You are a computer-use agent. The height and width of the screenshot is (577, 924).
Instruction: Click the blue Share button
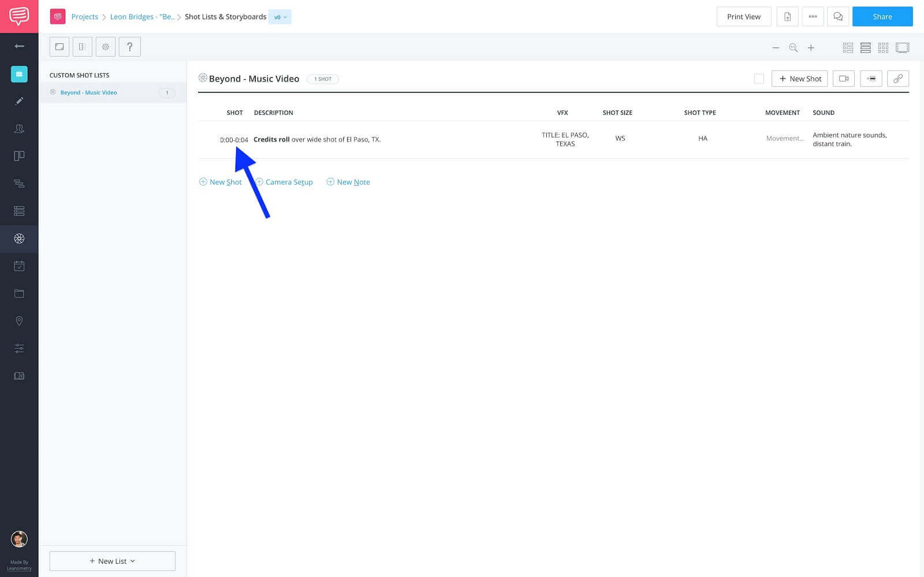pos(882,17)
